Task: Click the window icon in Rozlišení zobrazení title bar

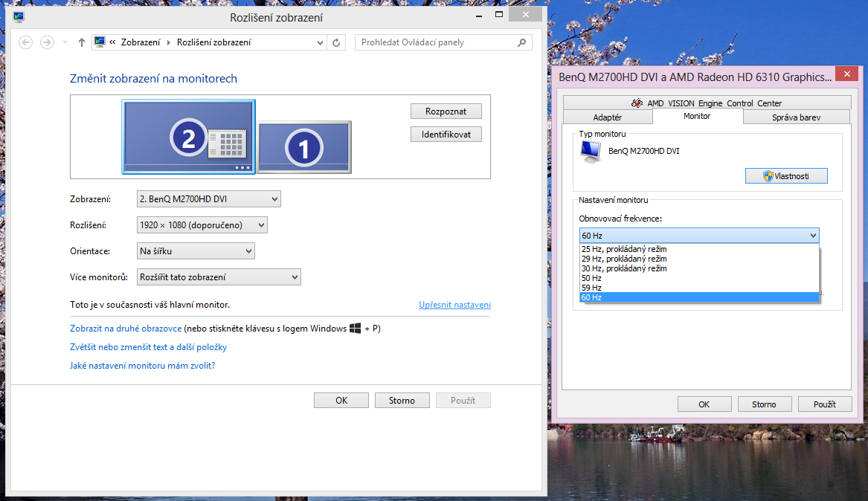Action: 19,17
